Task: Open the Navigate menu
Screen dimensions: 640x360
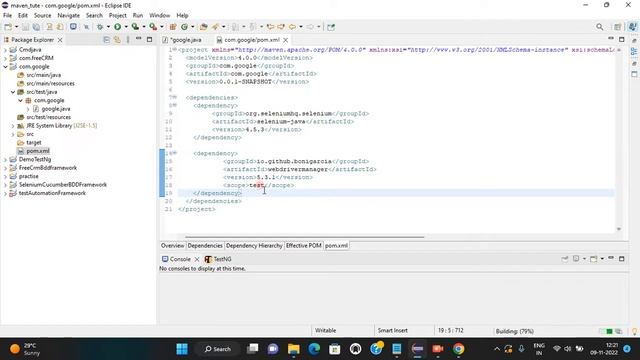Action: click(x=69, y=15)
